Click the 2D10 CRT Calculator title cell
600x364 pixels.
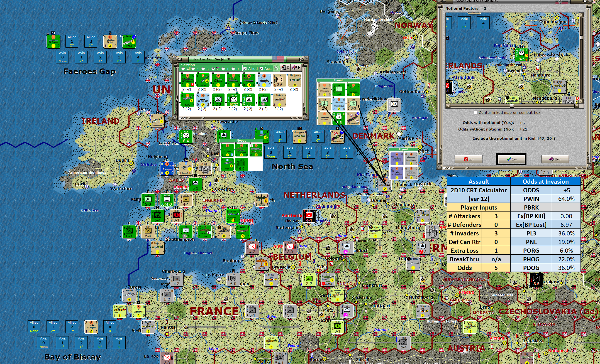[479, 195]
